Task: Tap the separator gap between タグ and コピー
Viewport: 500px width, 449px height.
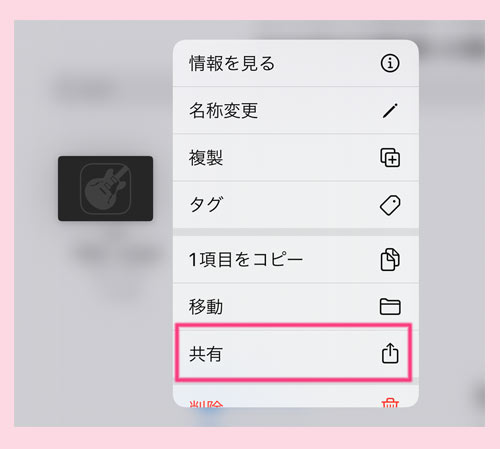Action: coord(296,232)
